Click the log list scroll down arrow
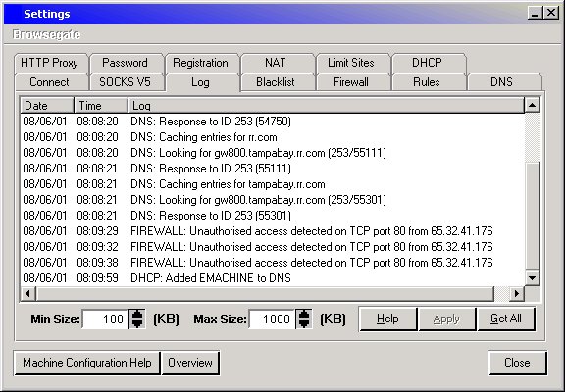Screen dimensions: 565x392 point(533,278)
